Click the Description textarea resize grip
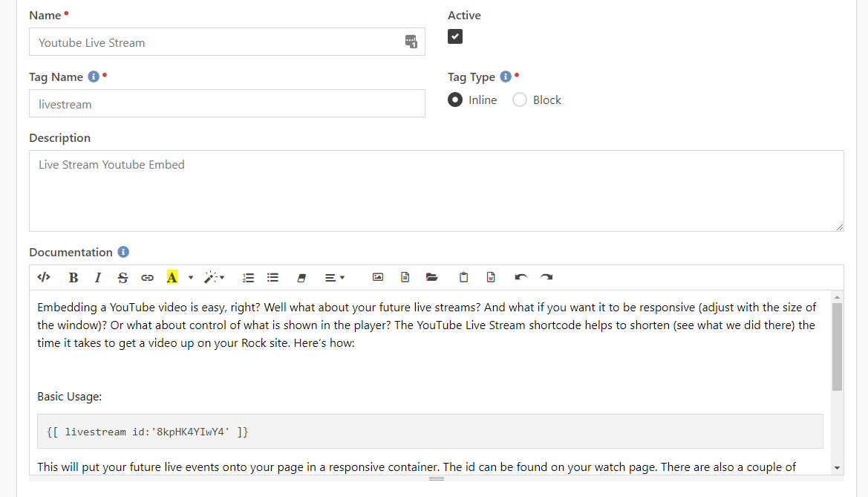 [839, 227]
